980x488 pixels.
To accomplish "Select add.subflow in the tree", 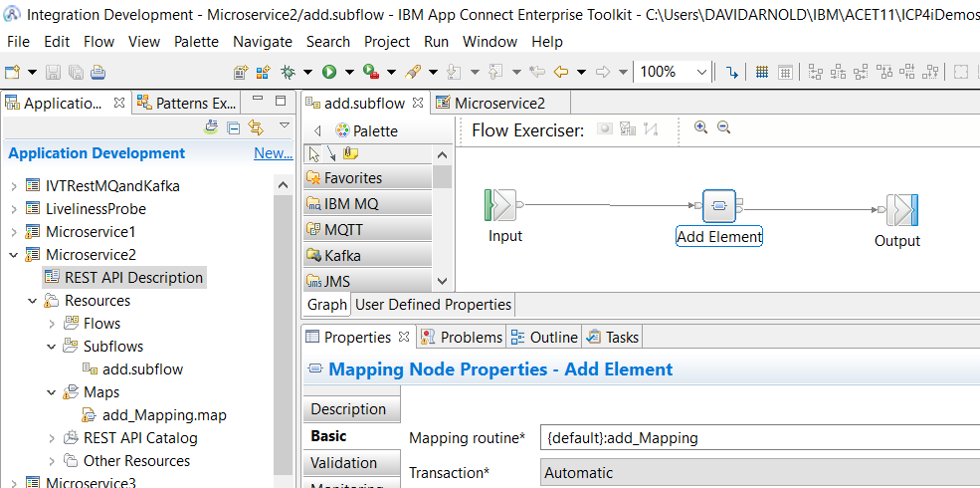I will [x=133, y=369].
